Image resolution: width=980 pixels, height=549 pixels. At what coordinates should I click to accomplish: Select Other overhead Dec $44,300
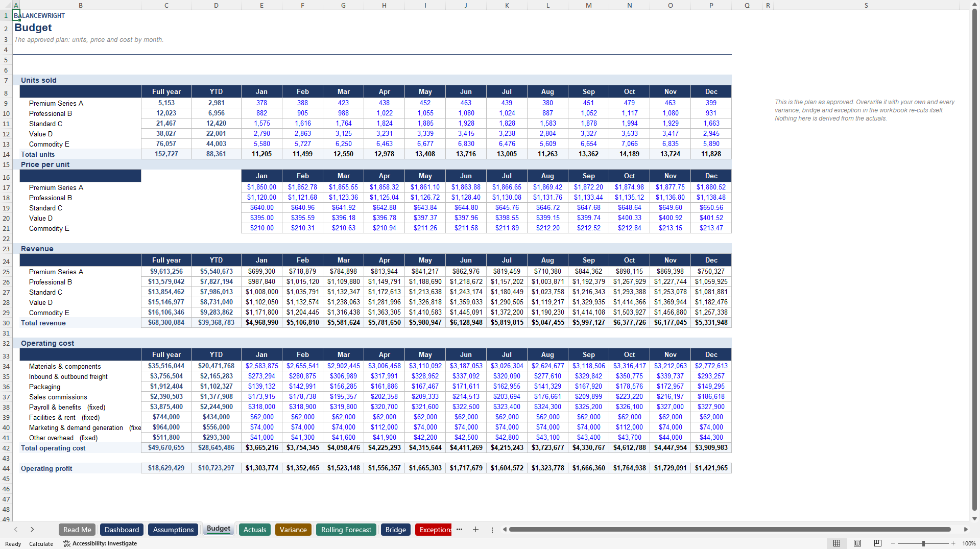tap(711, 437)
